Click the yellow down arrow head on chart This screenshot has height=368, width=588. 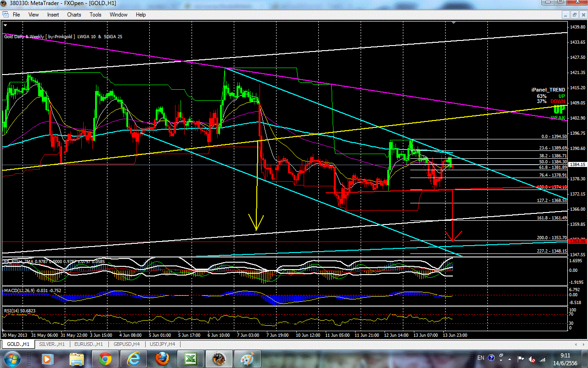click(x=256, y=223)
